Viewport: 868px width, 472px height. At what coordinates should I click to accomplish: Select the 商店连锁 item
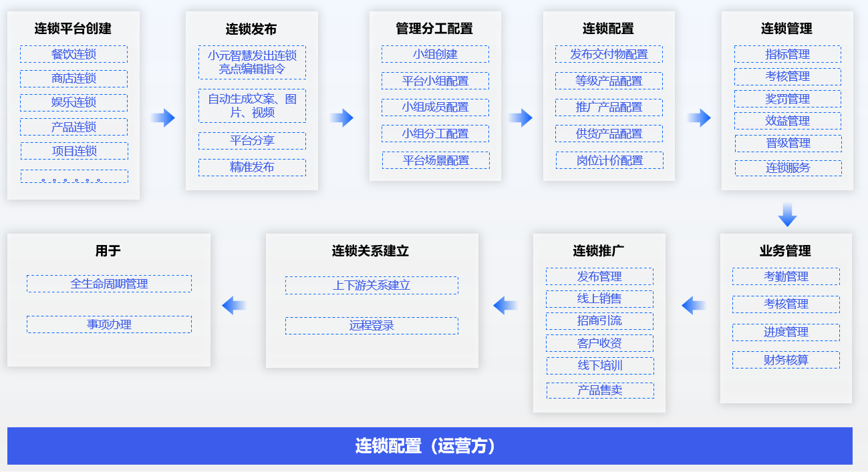point(74,79)
